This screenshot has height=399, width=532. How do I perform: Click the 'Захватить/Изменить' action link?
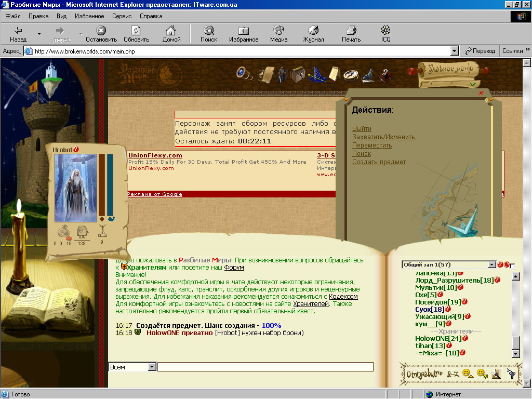pyautogui.click(x=383, y=137)
